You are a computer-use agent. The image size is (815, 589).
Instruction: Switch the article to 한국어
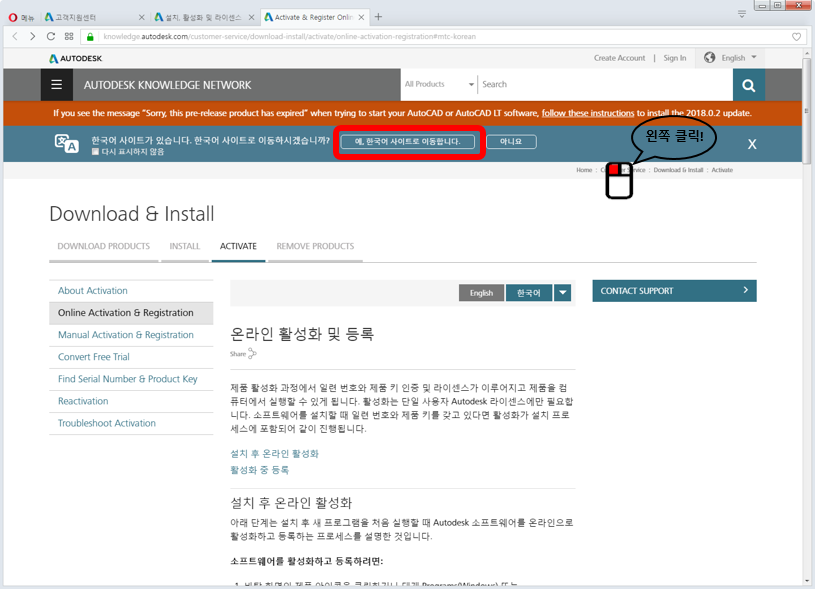529,293
